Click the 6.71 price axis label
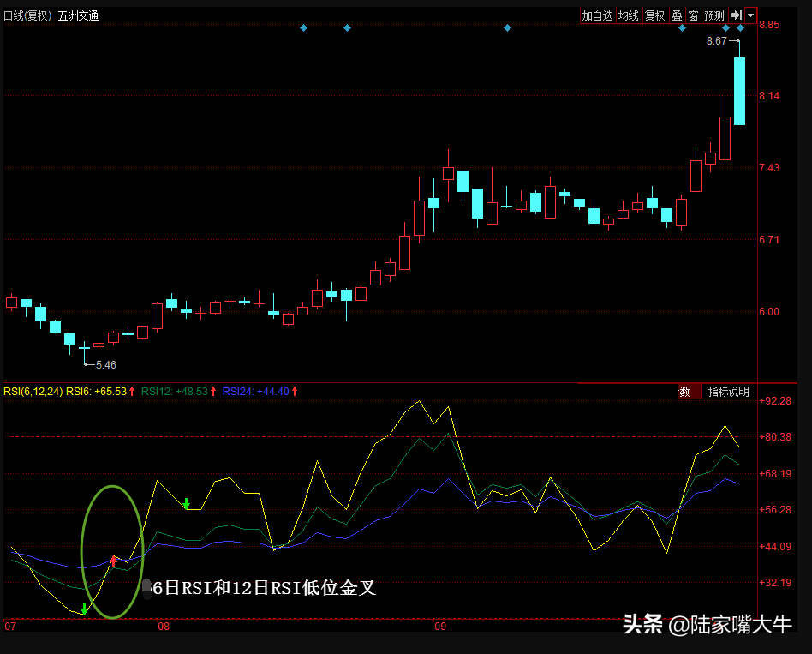This screenshot has height=654, width=812. pos(769,239)
